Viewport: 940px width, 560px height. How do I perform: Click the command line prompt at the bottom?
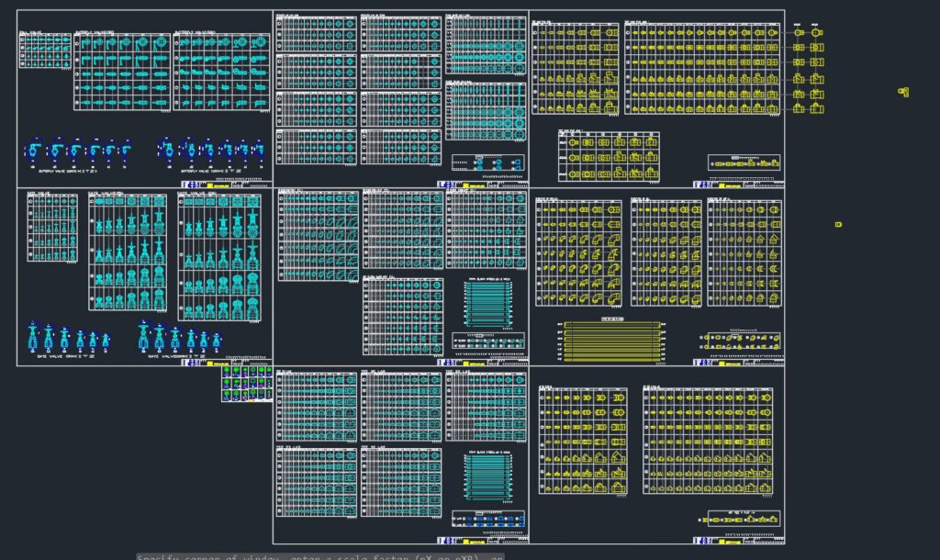point(320,556)
